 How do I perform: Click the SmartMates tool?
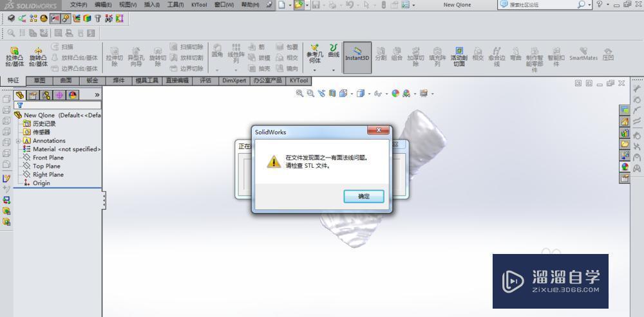click(x=583, y=54)
